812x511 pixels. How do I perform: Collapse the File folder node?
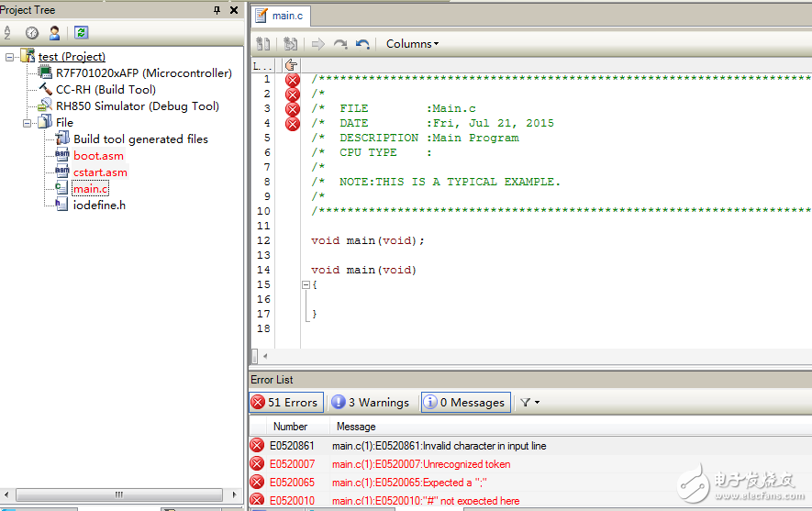click(x=28, y=123)
